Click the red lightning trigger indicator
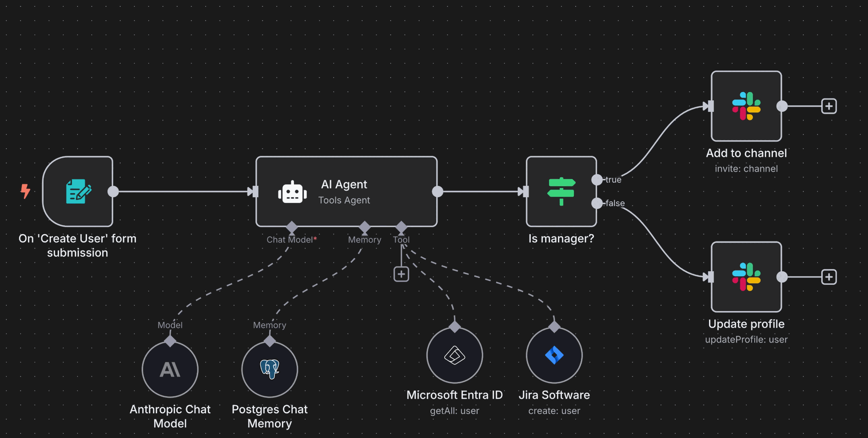 pyautogui.click(x=25, y=191)
